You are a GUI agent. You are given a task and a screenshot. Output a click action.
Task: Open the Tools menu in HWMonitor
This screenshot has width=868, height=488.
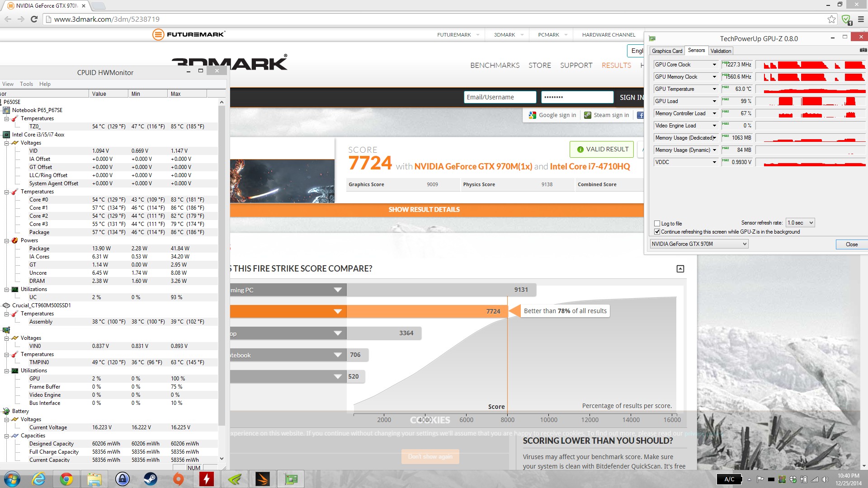(x=26, y=84)
